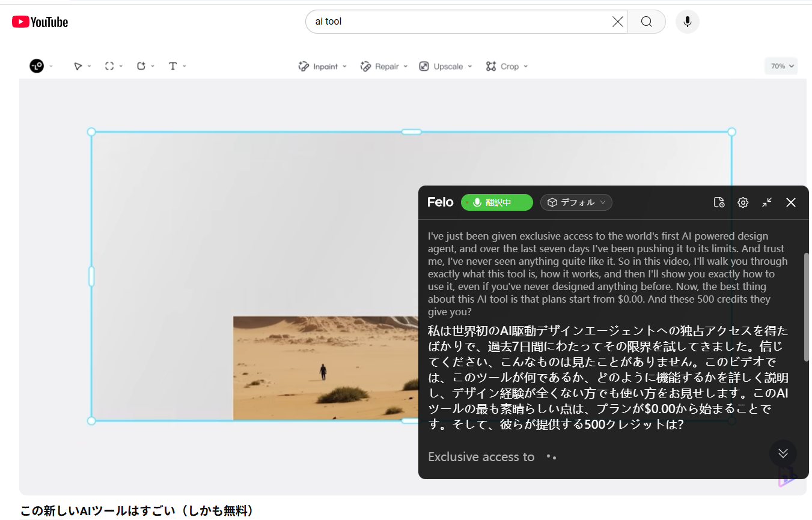
Task: Open the YouTube home logo
Action: point(40,22)
